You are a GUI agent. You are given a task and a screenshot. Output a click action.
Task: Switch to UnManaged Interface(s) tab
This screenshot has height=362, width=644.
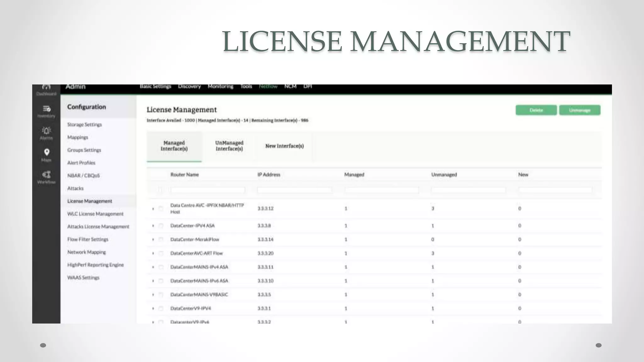coord(229,146)
